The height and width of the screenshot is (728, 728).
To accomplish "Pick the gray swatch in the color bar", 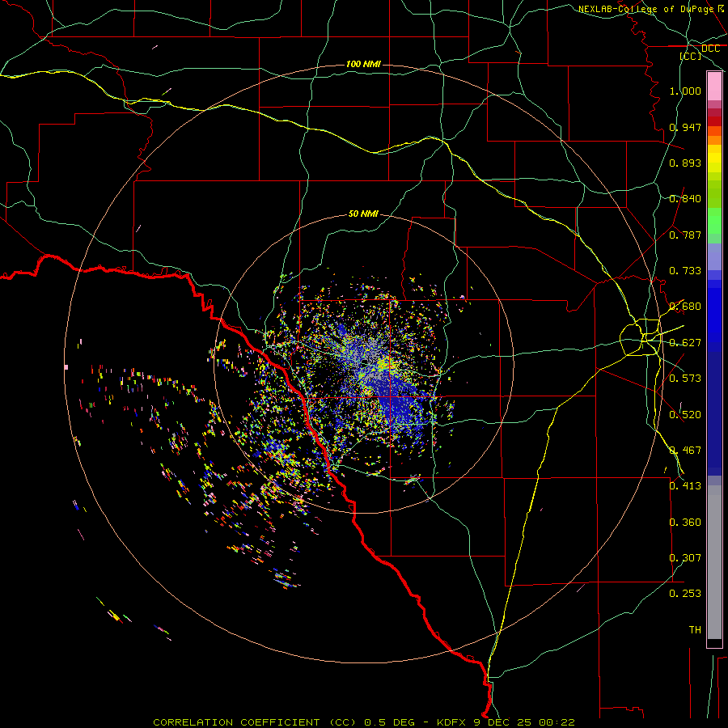I will point(714,562).
